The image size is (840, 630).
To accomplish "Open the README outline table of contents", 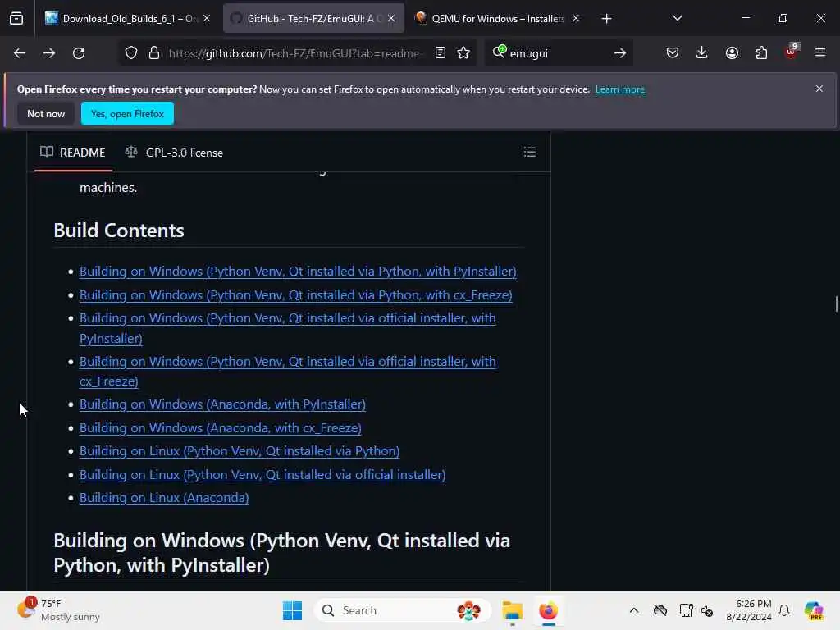I will coord(529,152).
